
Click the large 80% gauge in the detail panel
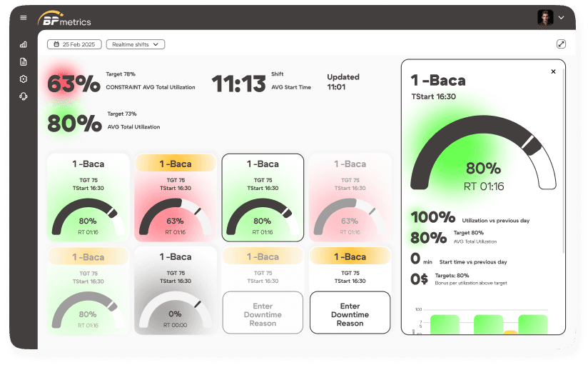point(483,161)
